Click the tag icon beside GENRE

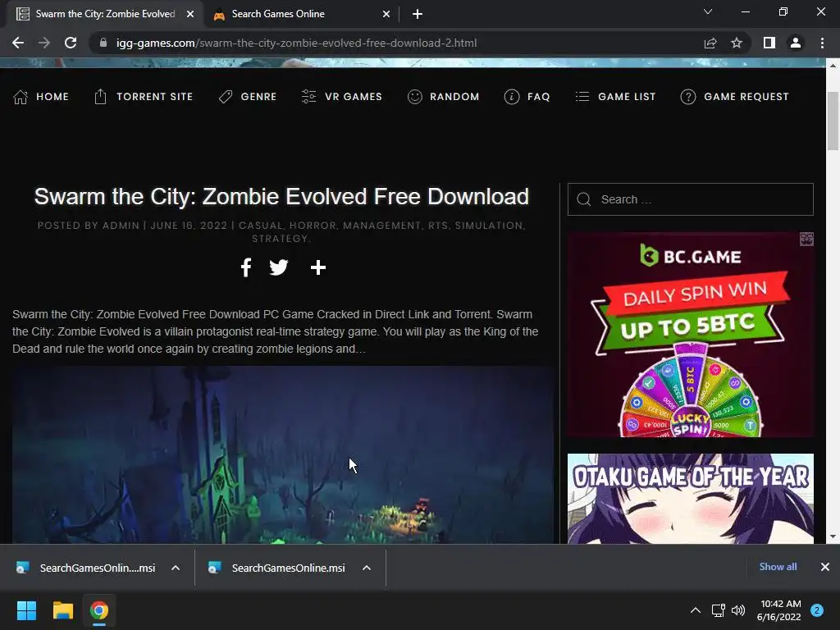point(226,97)
